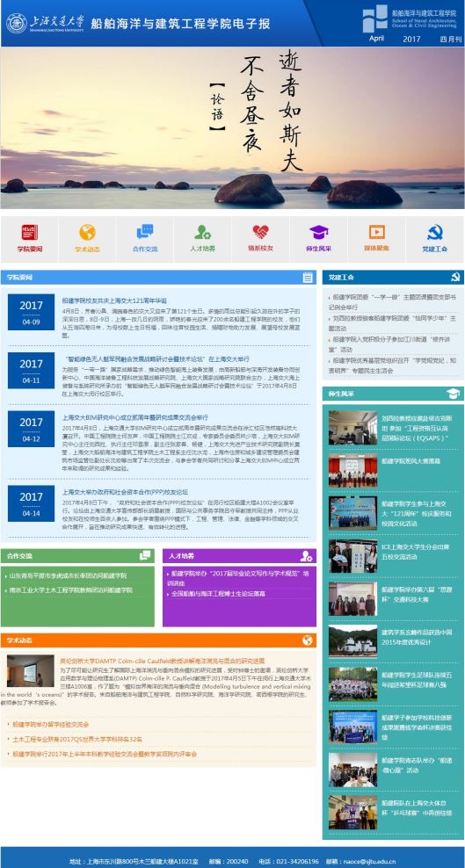The height and width of the screenshot is (868, 465).
Task: Open the 上海交大BIM研究中心 anniversary article
Action: 135,417
